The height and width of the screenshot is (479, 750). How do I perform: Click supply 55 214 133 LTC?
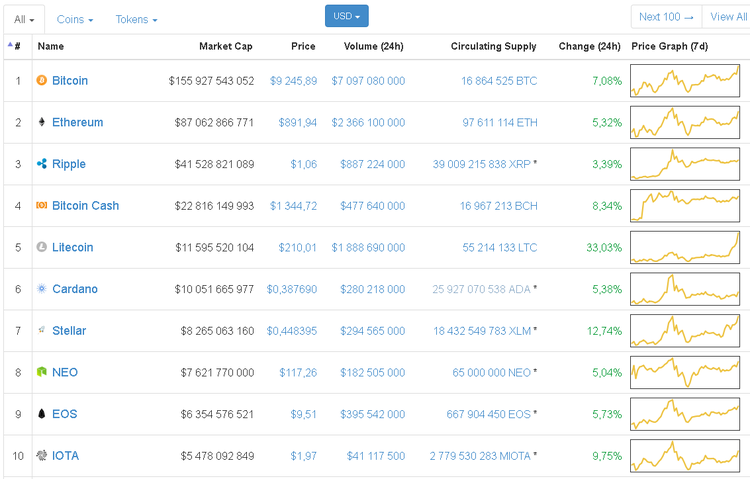click(500, 247)
